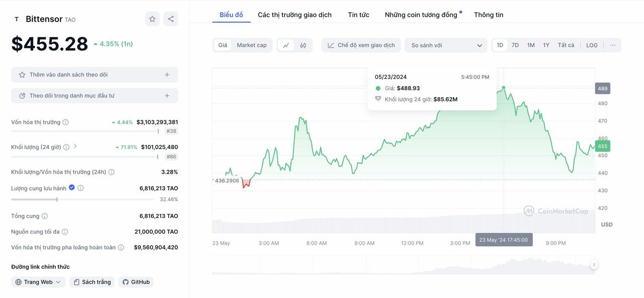Open info icon beside Vốn hóa thị trường
This screenshot has width=644, height=298.
click(65, 122)
